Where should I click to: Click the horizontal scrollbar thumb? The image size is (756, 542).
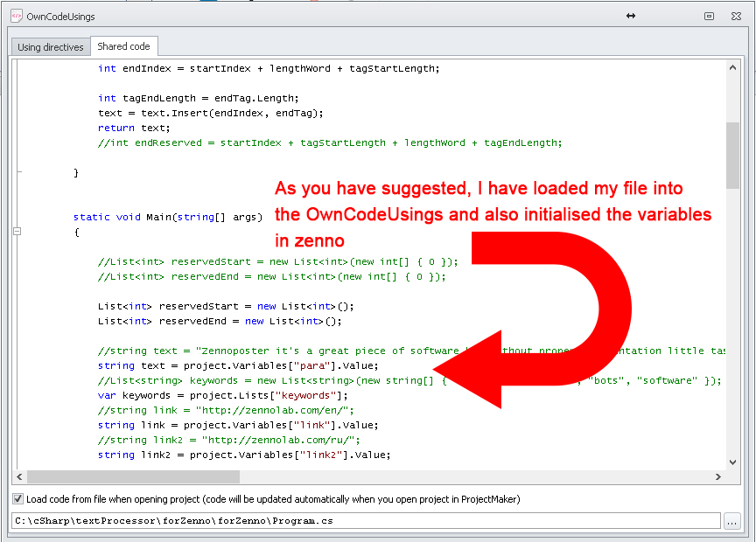(134, 477)
